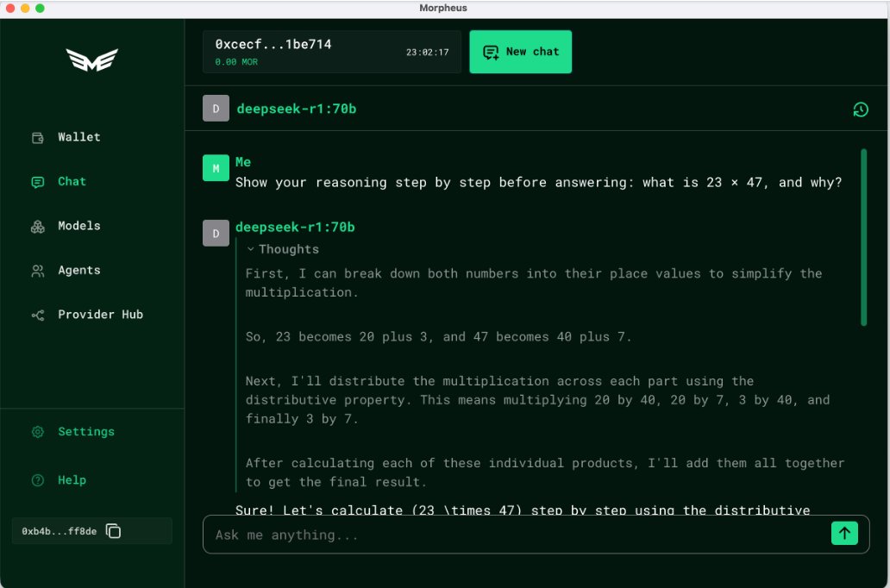890x588 pixels.
Task: Open the Help page
Action: point(72,480)
